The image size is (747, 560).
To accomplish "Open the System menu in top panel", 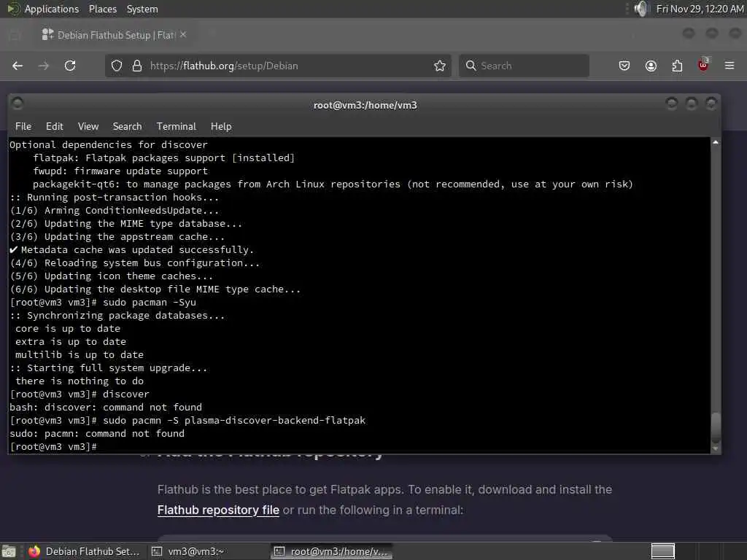I will coord(142,9).
